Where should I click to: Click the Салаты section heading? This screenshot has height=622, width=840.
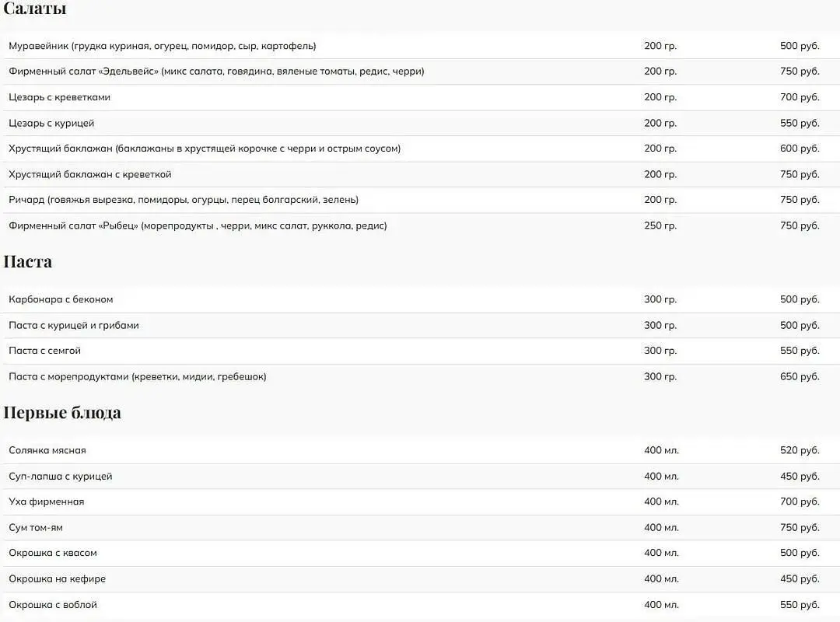pos(35,9)
